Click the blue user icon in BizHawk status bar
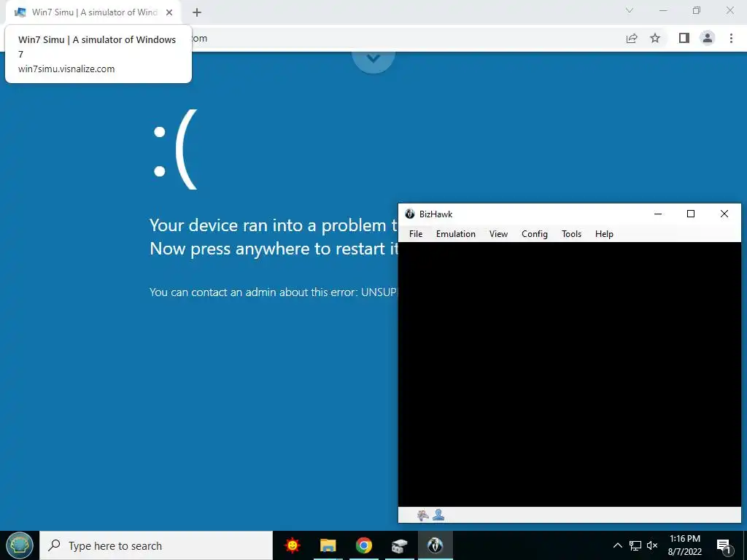 point(438,515)
